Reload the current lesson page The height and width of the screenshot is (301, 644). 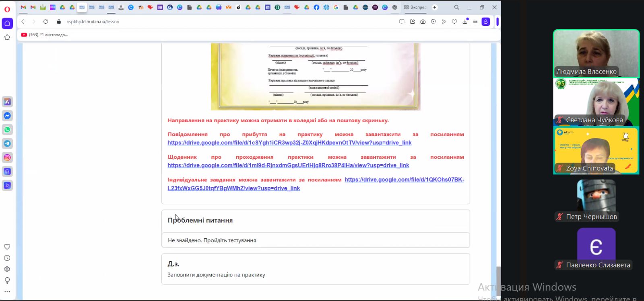click(45, 22)
